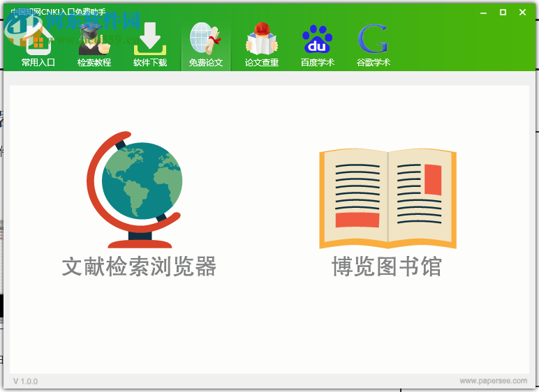
Task: Open 百度学术 paw icon
Action: click(317, 39)
